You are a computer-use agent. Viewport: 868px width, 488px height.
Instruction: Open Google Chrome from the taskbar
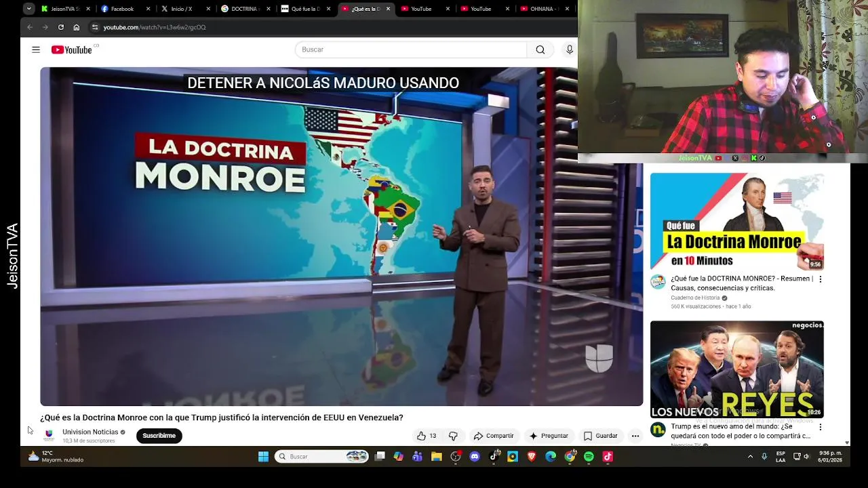click(570, 457)
